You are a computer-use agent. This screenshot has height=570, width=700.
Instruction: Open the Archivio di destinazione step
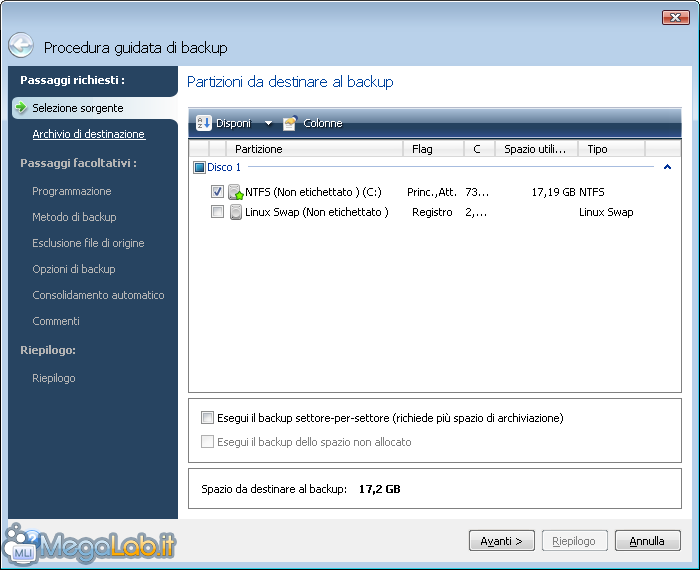pyautogui.click(x=88, y=134)
